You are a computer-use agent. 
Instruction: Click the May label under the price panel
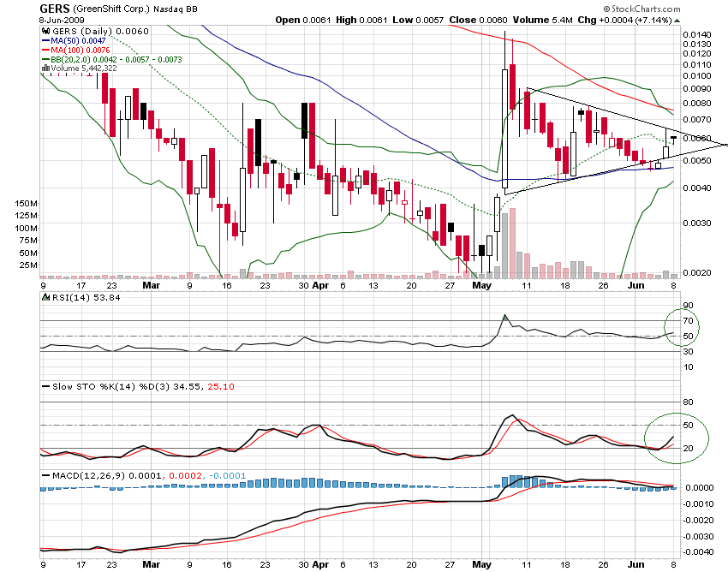pos(481,285)
